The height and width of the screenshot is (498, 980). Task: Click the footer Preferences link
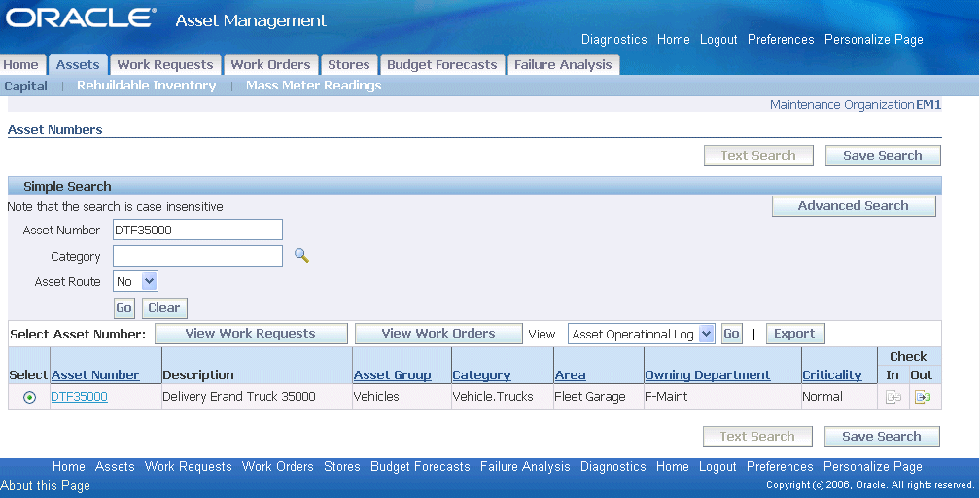click(x=780, y=466)
